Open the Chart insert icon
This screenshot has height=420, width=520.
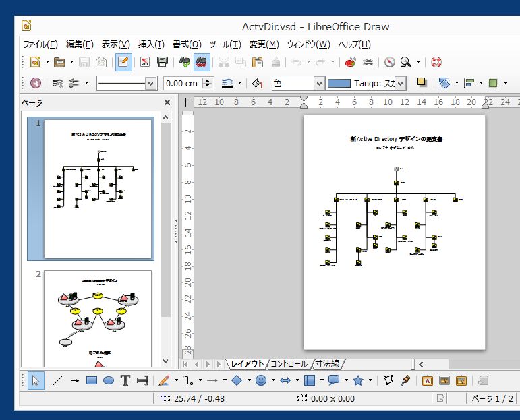[351, 62]
